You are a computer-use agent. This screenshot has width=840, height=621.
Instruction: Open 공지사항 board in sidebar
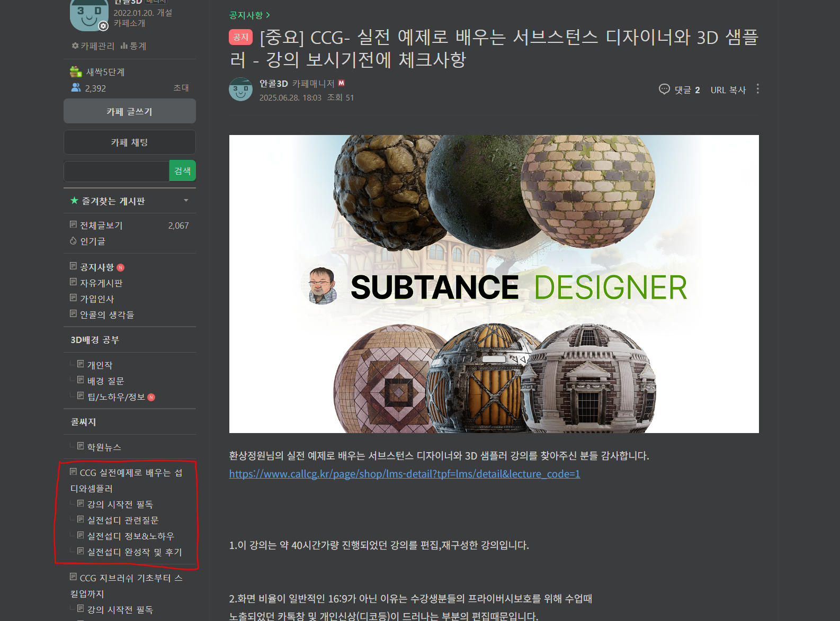97,267
